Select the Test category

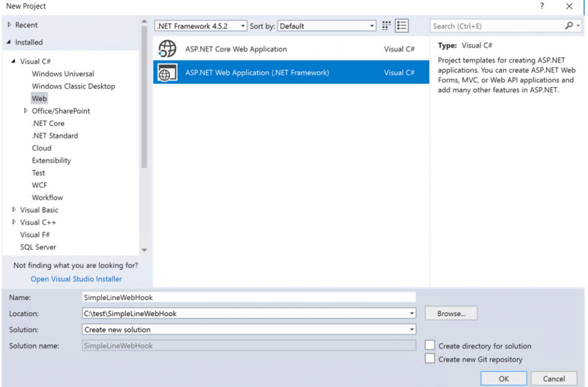pyautogui.click(x=38, y=172)
